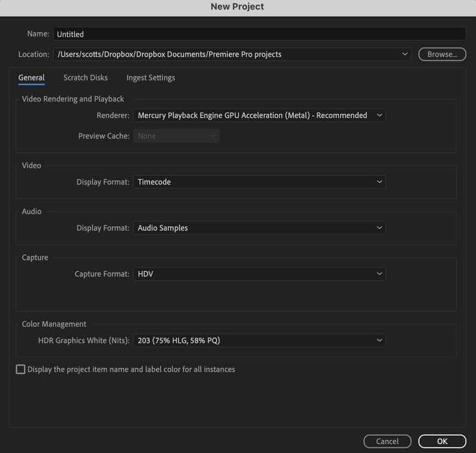This screenshot has height=453, width=476.
Task: Click the "Capture Format:" label
Action: (x=102, y=274)
